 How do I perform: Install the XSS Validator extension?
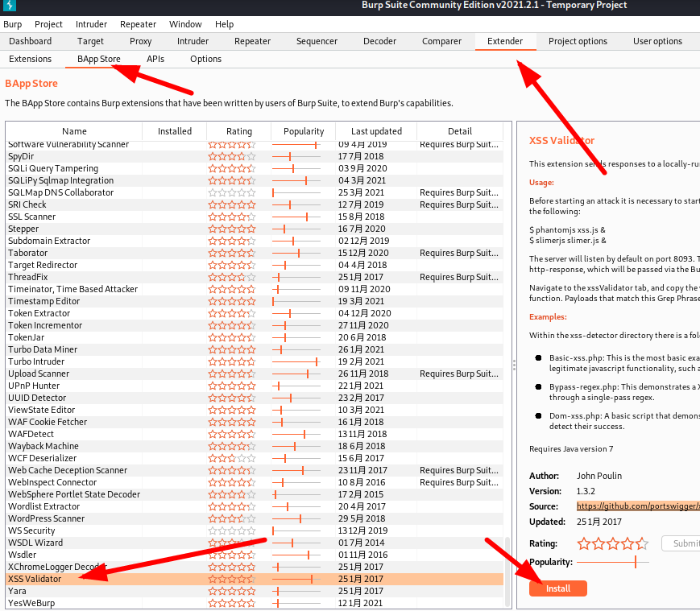[558, 588]
